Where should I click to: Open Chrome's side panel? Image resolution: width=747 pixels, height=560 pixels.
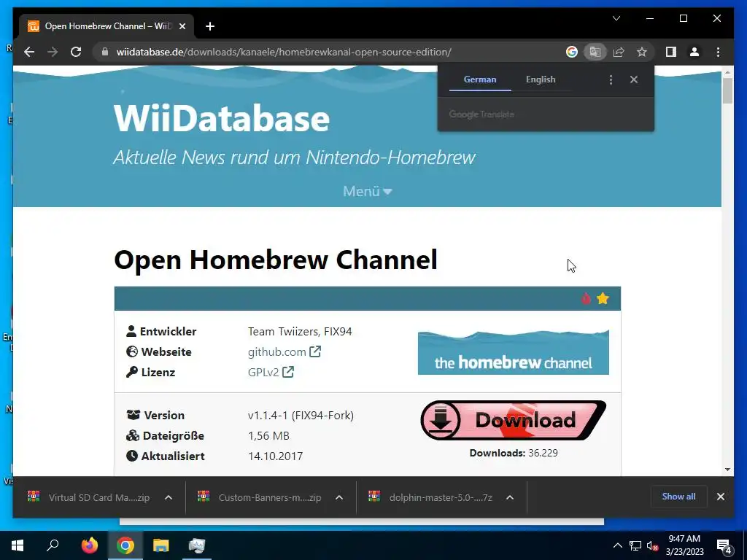click(x=671, y=52)
